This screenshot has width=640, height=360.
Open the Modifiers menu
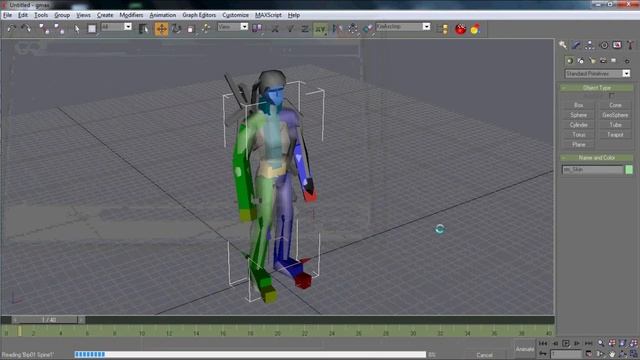[x=131, y=15]
